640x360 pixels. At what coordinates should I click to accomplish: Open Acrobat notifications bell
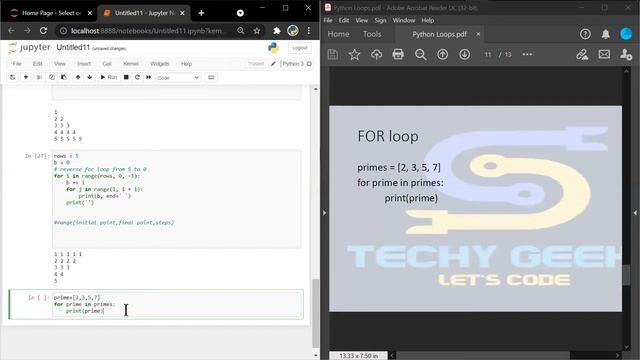click(606, 34)
